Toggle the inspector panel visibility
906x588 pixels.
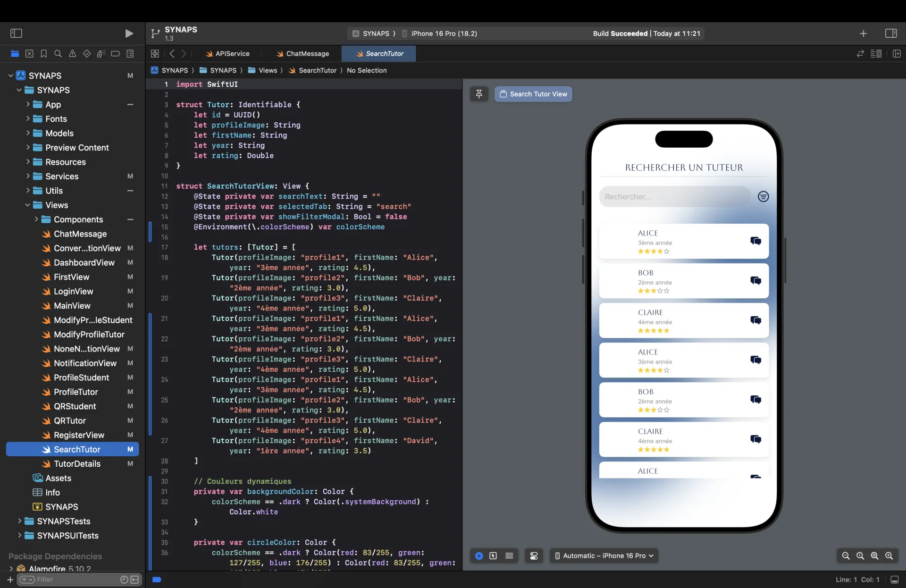click(891, 34)
